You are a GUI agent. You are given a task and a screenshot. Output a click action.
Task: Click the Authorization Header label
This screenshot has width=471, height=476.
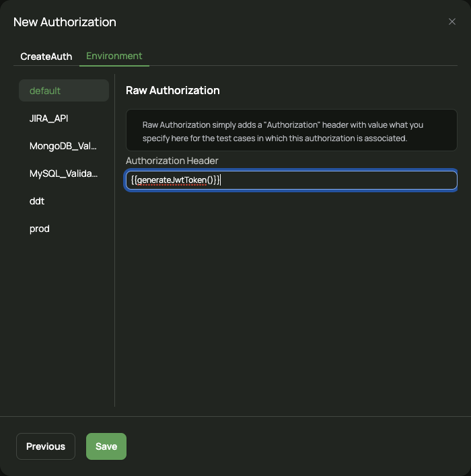coord(172,161)
